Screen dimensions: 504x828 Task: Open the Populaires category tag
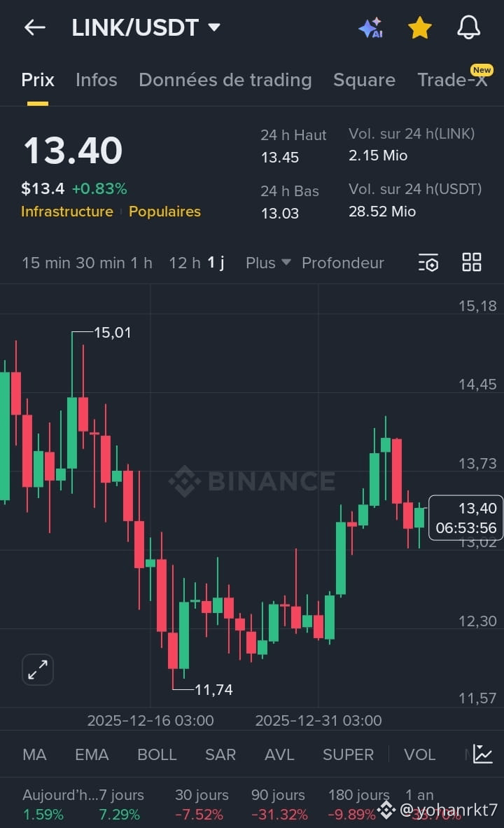click(x=164, y=212)
